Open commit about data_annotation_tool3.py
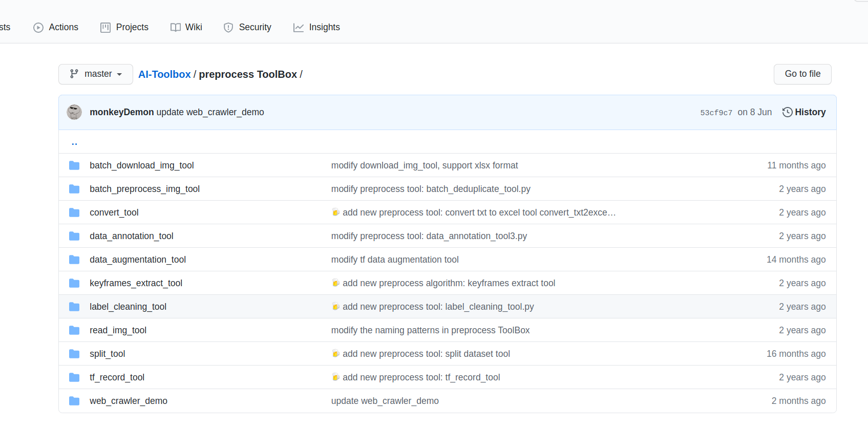Screen dimensions: 868x428 pos(429,236)
